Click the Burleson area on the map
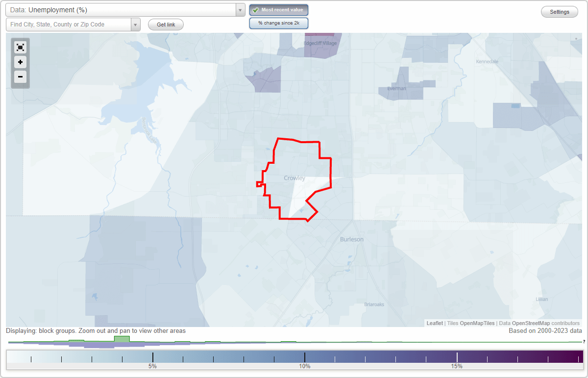The height and width of the screenshot is (378, 588). coord(352,239)
